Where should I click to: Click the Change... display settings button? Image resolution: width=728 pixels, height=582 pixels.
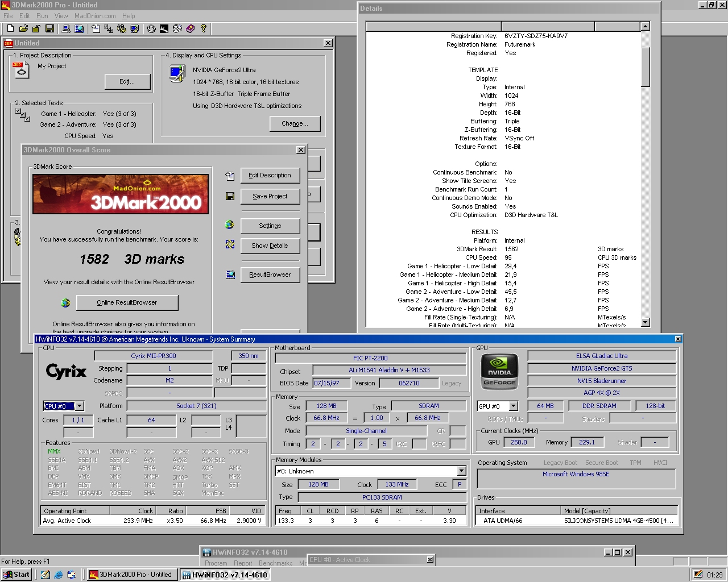[x=295, y=123]
